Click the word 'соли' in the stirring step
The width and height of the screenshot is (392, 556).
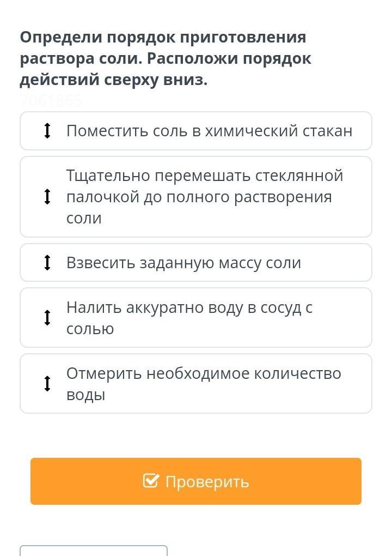[x=84, y=218]
